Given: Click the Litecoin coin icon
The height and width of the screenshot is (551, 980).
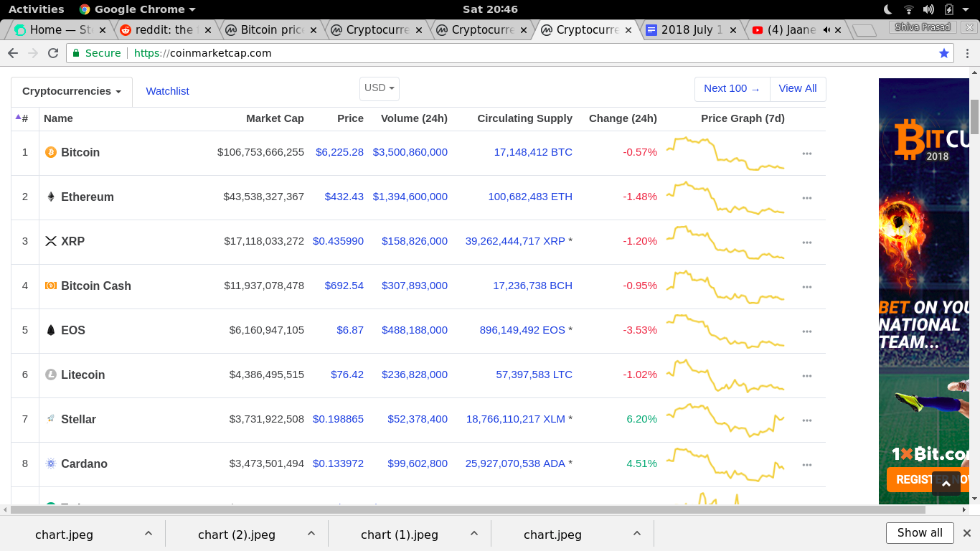Looking at the screenshot, I should (51, 375).
